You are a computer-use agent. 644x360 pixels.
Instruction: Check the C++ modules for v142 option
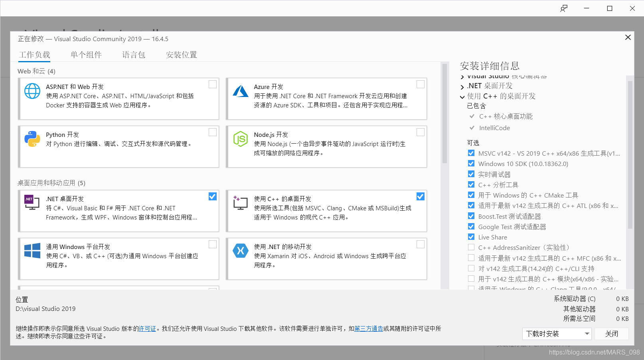(471, 279)
